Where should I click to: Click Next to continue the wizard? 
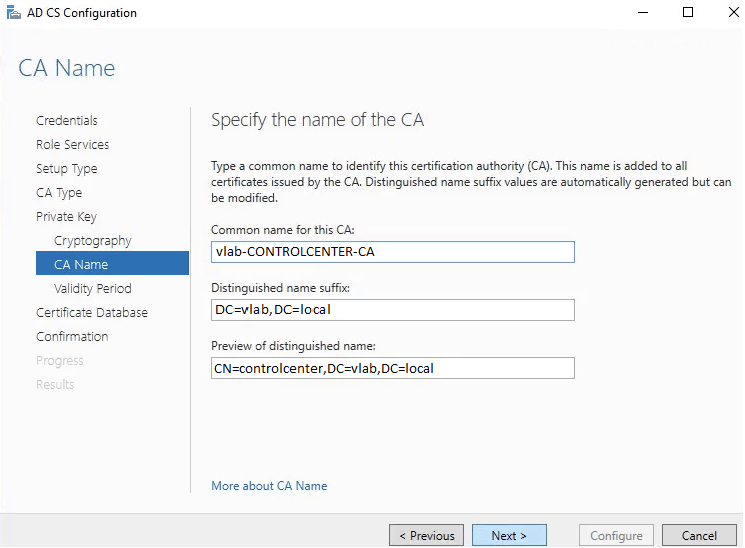coord(509,536)
